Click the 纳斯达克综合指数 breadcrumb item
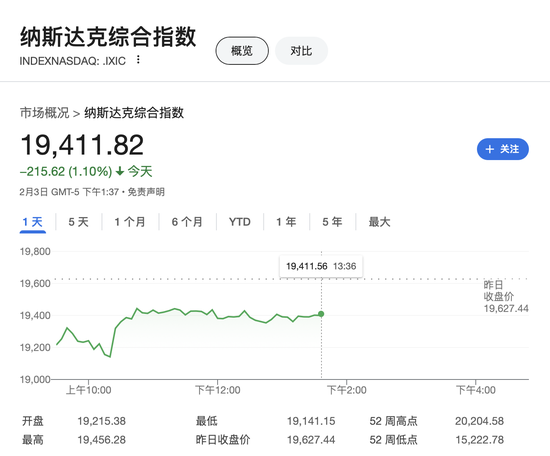550x456 pixels. 134,113
